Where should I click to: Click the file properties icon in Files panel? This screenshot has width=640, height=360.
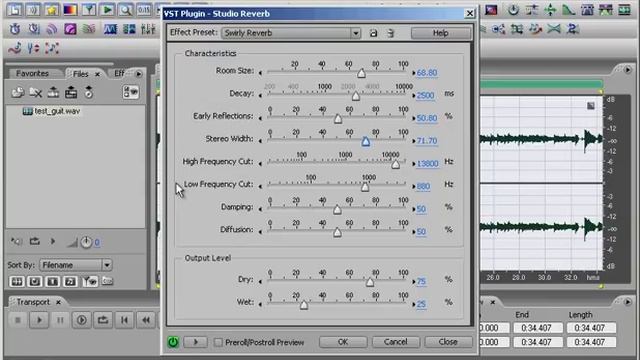pyautogui.click(x=89, y=93)
